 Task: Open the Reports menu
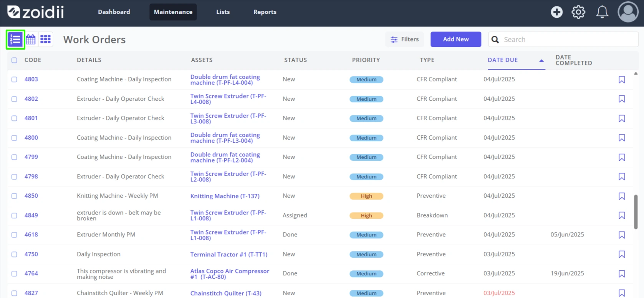(265, 12)
